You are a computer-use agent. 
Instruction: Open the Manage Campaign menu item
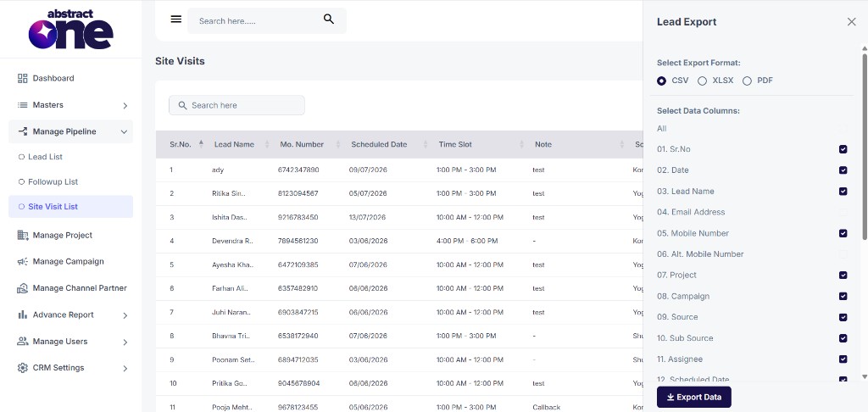(x=68, y=261)
